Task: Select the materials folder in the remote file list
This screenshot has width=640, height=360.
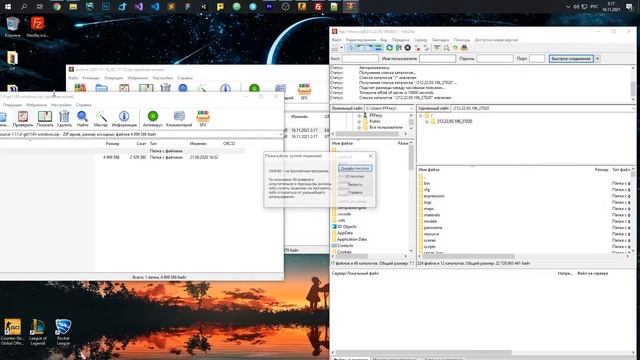Action: [x=432, y=215]
